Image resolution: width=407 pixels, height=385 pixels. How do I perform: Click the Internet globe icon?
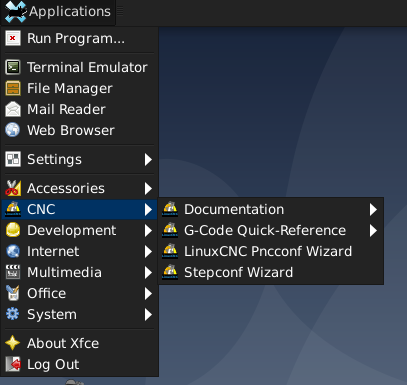tap(13, 251)
